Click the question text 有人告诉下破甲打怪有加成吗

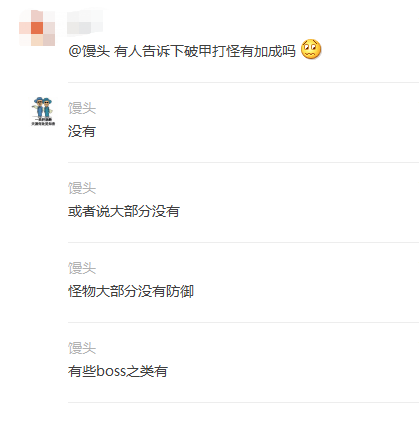[x=205, y=51]
